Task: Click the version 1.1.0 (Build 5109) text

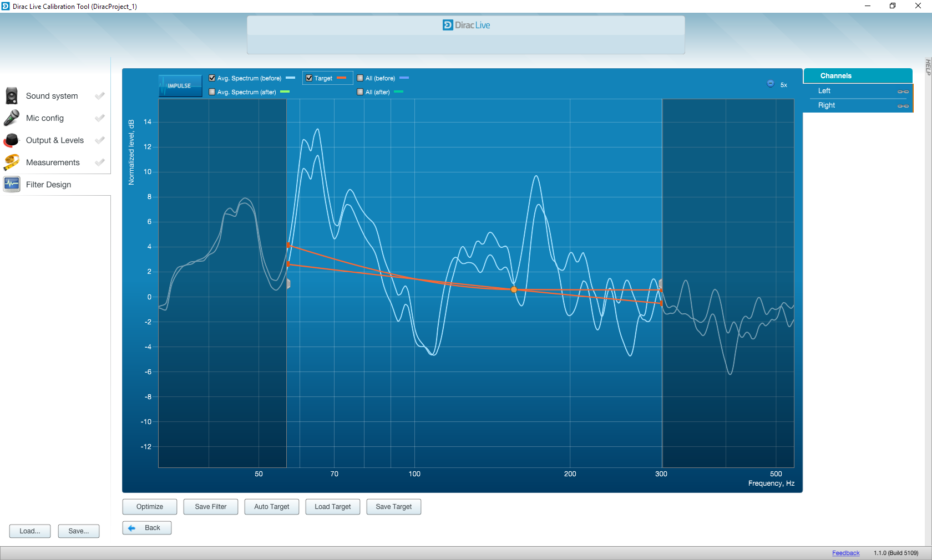Action: tap(896, 553)
